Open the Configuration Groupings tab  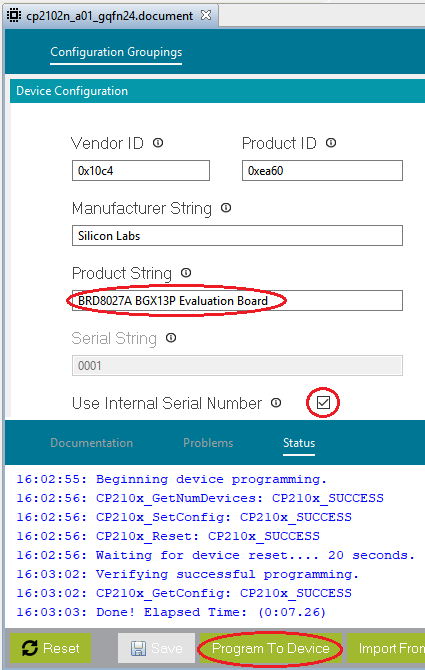116,52
